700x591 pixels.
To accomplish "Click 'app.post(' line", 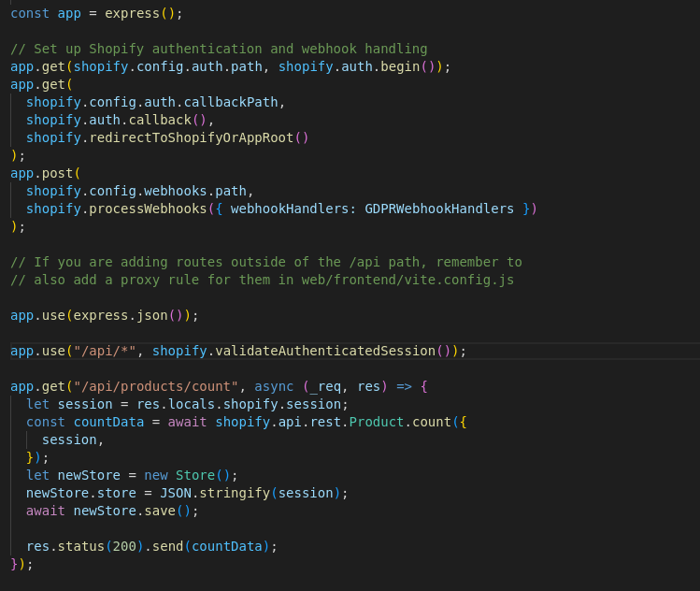I will 45,173.
